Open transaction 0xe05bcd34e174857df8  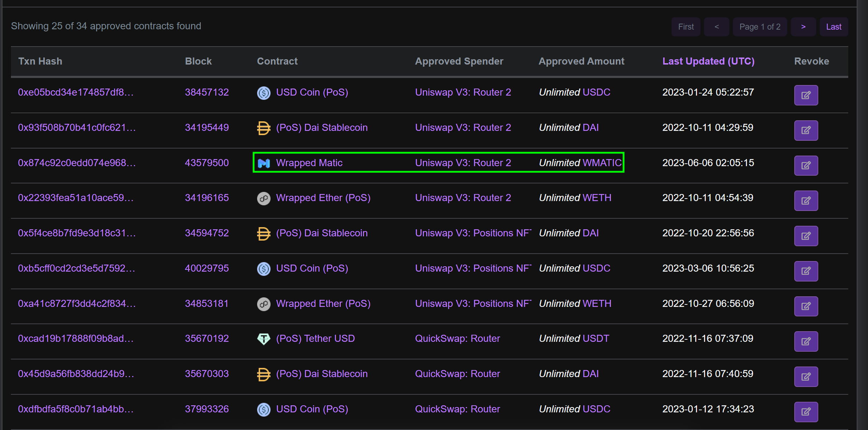coord(76,92)
